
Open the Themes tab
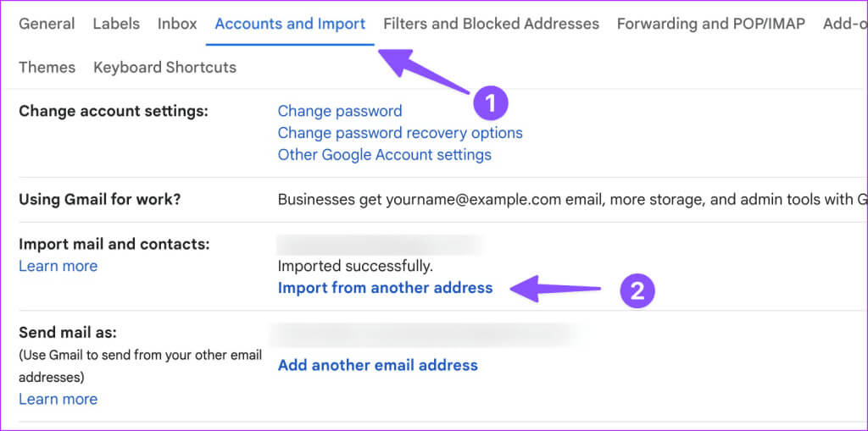[47, 67]
